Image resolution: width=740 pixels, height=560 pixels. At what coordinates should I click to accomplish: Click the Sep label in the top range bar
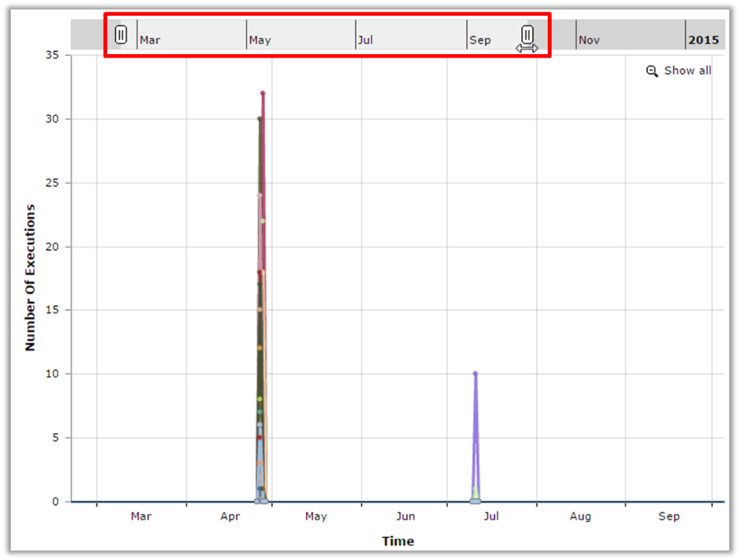pos(480,39)
